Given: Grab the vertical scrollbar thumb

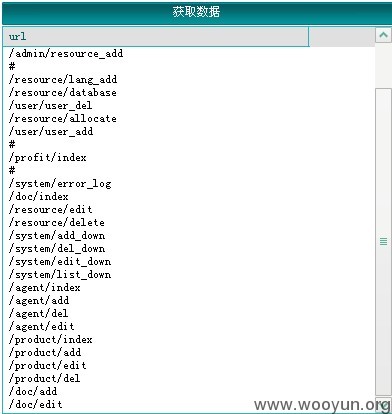Looking at the screenshot, I should (x=383, y=241).
